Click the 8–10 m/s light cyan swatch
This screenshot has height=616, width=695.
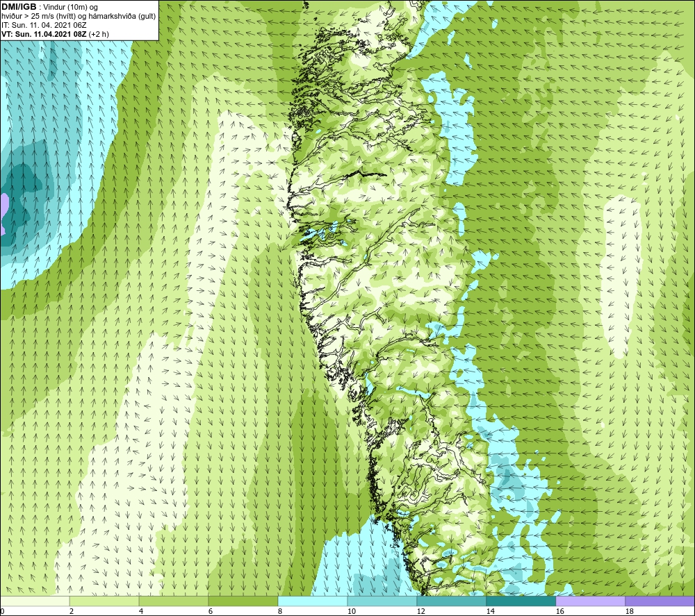click(x=313, y=601)
